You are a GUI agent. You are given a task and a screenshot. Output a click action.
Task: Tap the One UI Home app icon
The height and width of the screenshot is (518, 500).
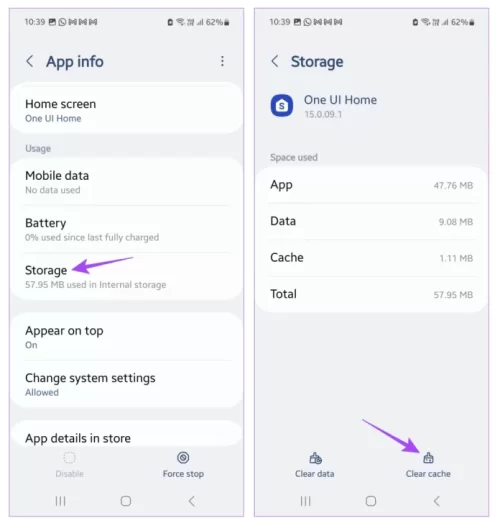282,106
